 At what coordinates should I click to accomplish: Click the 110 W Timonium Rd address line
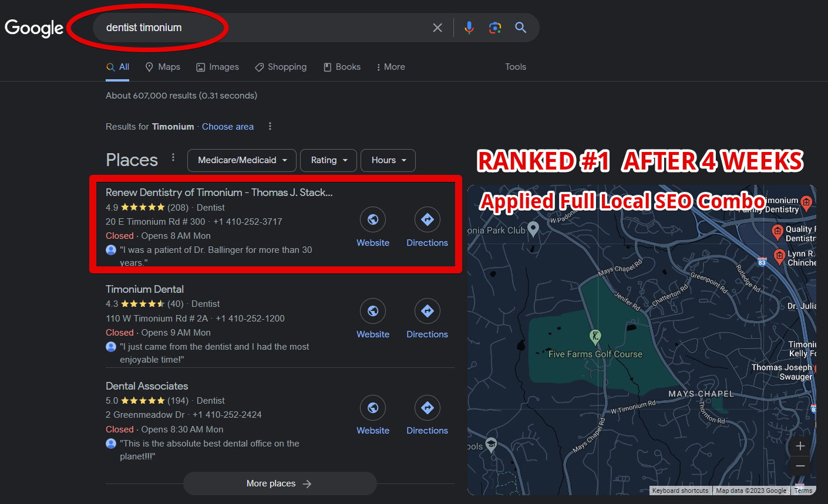[157, 319]
